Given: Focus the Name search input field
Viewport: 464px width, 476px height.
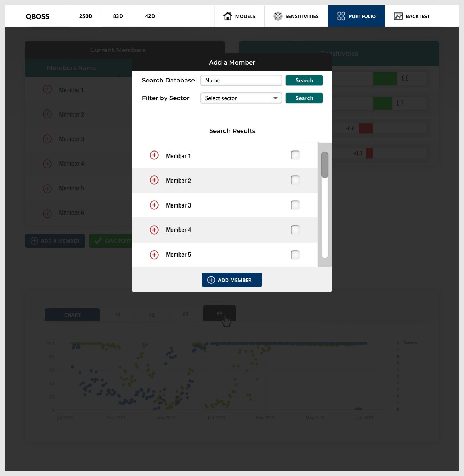Looking at the screenshot, I should point(241,80).
